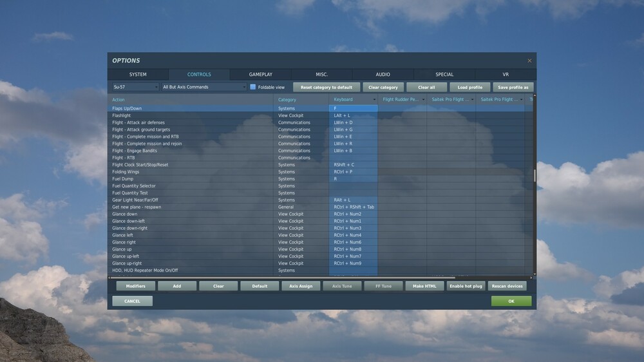The width and height of the screenshot is (644, 362).
Task: Click the Save profile as button
Action: coord(513,87)
